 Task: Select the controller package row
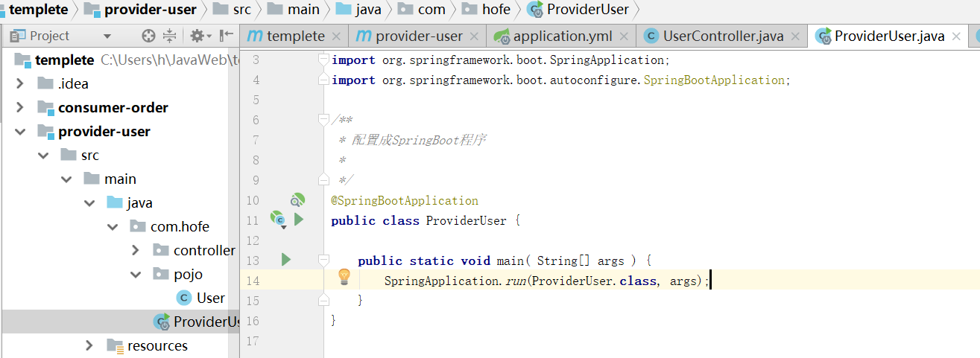[120, 250]
